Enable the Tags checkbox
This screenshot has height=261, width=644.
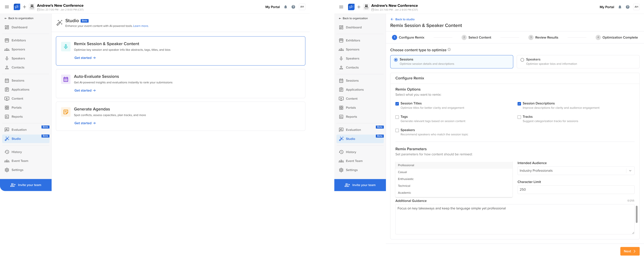coord(397,117)
